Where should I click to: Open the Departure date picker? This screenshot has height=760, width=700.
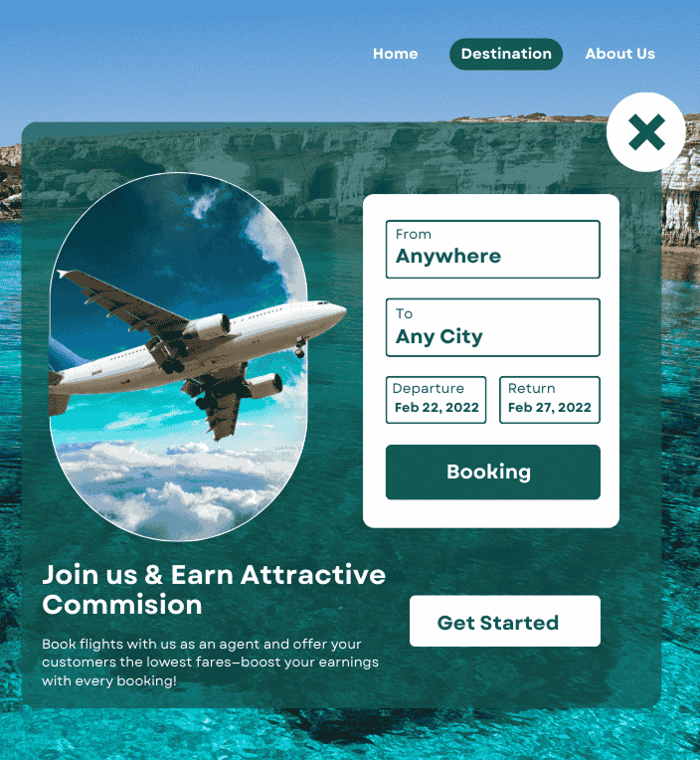(436, 400)
